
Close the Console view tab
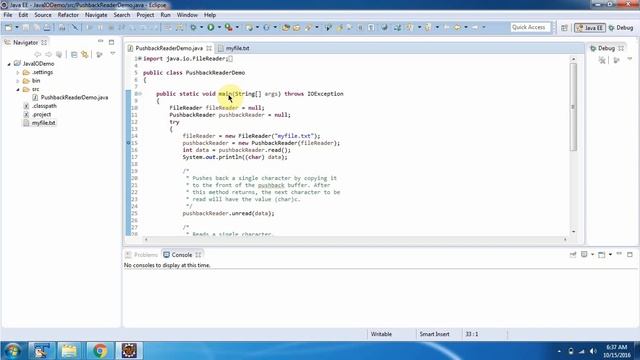198,255
